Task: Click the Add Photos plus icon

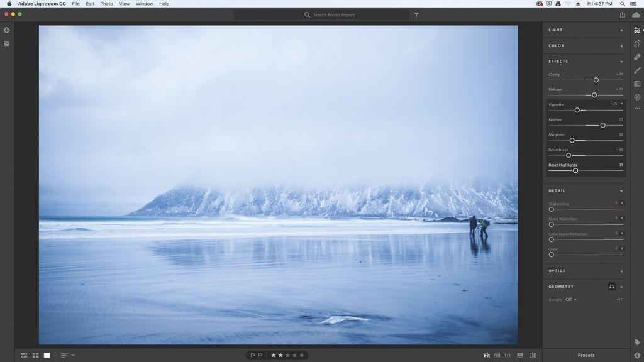Action: (6, 30)
